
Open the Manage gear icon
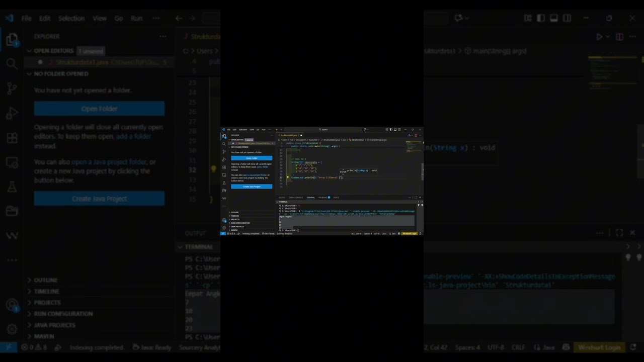coord(224,228)
